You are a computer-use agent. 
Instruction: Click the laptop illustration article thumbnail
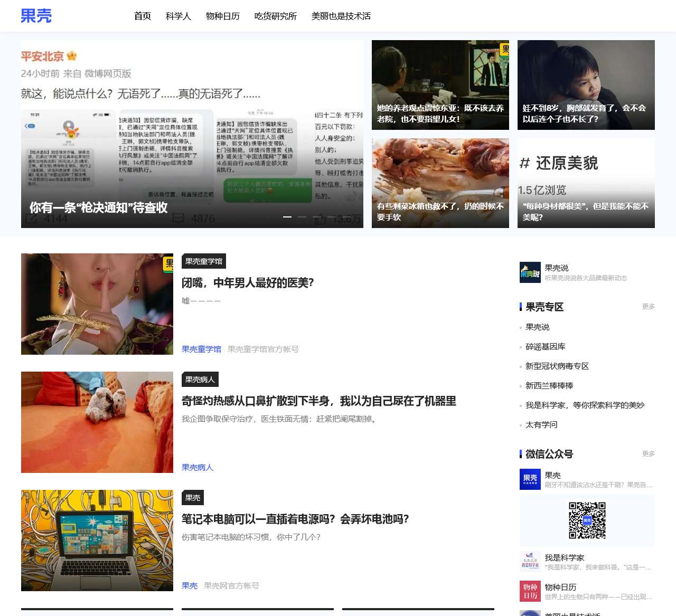97,541
